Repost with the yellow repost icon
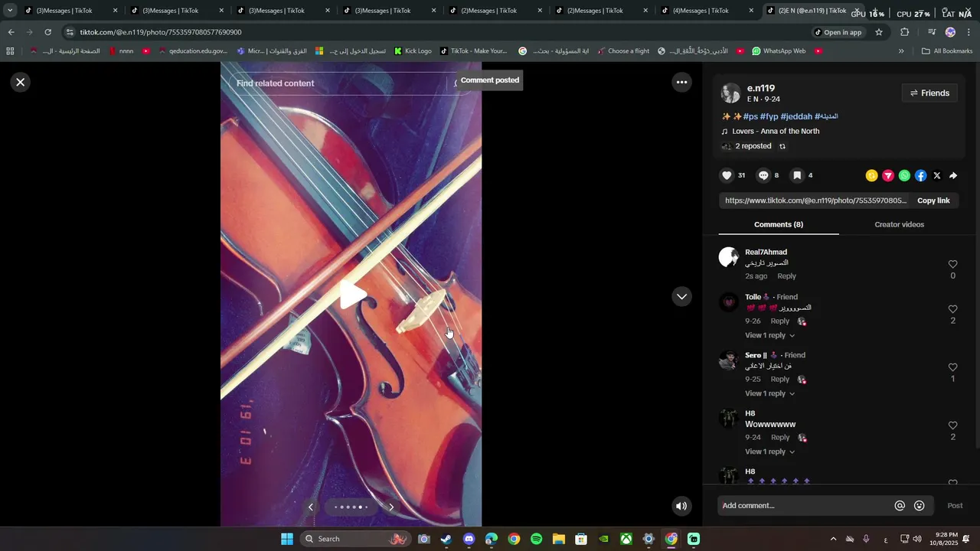 pos(871,176)
